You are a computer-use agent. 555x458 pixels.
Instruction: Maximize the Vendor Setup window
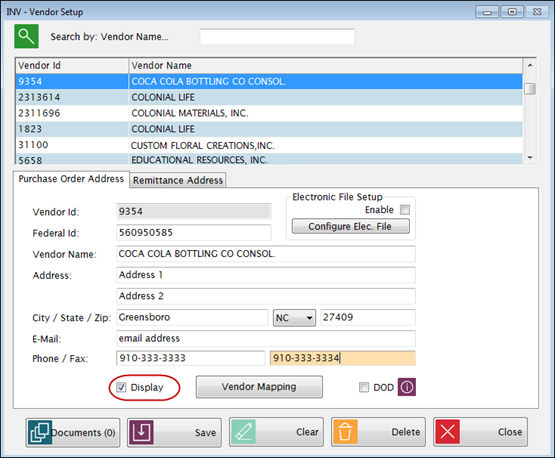(x=512, y=12)
